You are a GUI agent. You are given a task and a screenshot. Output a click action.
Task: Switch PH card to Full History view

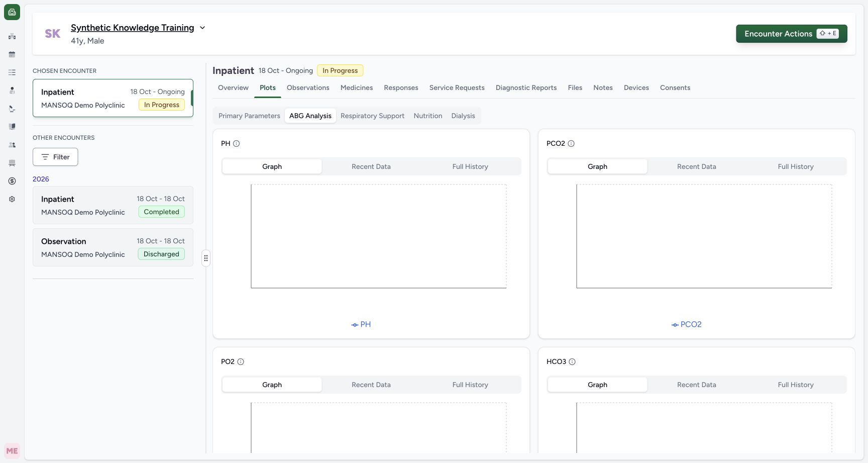coord(470,166)
